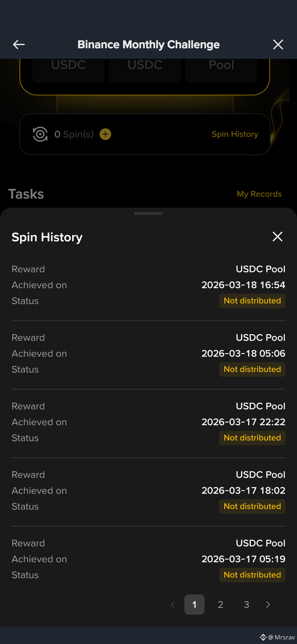This screenshot has width=297, height=644.
Task: Tap the spin counter icon
Action: coord(40,134)
